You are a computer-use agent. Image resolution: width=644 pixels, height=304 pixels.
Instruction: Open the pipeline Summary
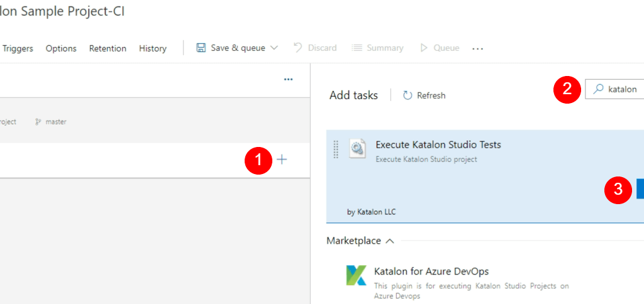[x=377, y=48]
